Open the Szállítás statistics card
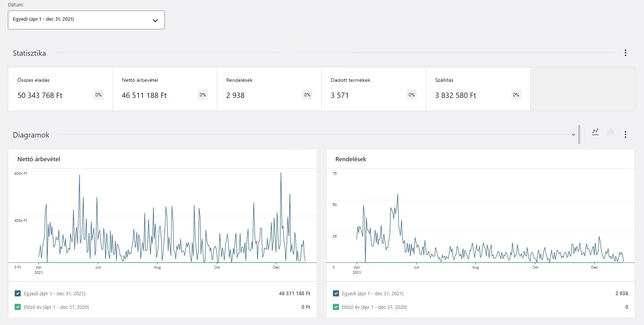Image resolution: width=644 pixels, height=325 pixels. coord(478,89)
